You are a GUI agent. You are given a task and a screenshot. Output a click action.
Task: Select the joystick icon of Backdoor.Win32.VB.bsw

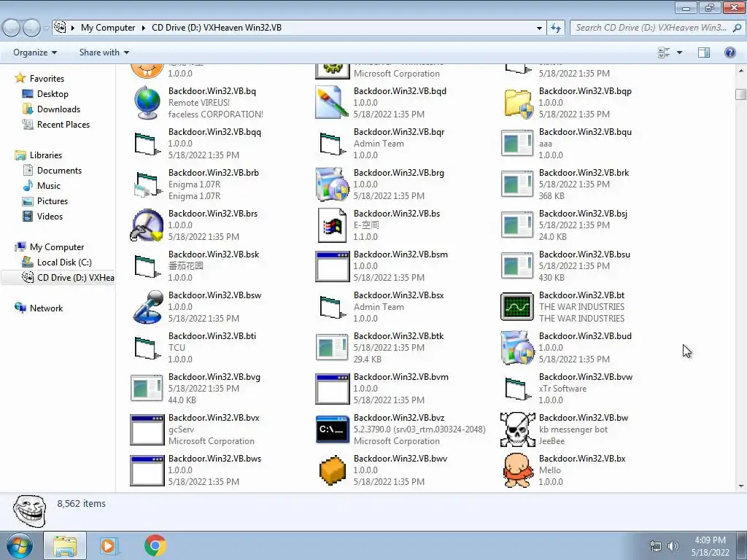click(147, 307)
